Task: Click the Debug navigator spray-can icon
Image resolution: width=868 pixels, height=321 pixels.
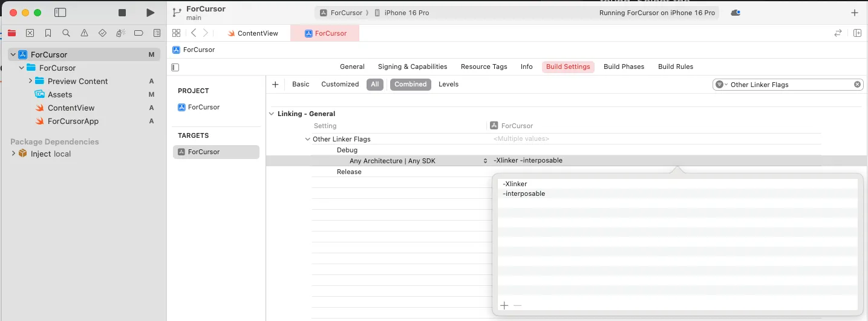Action: 120,33
